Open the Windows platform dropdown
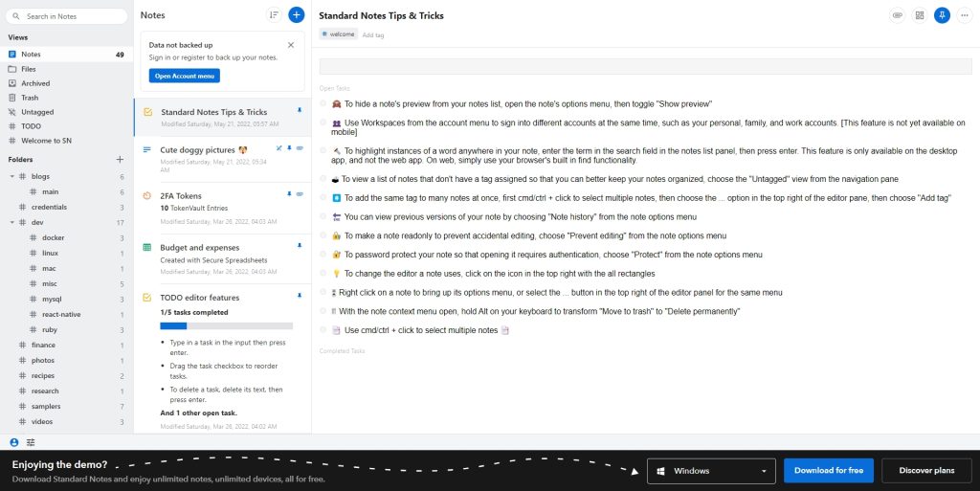 click(x=711, y=471)
